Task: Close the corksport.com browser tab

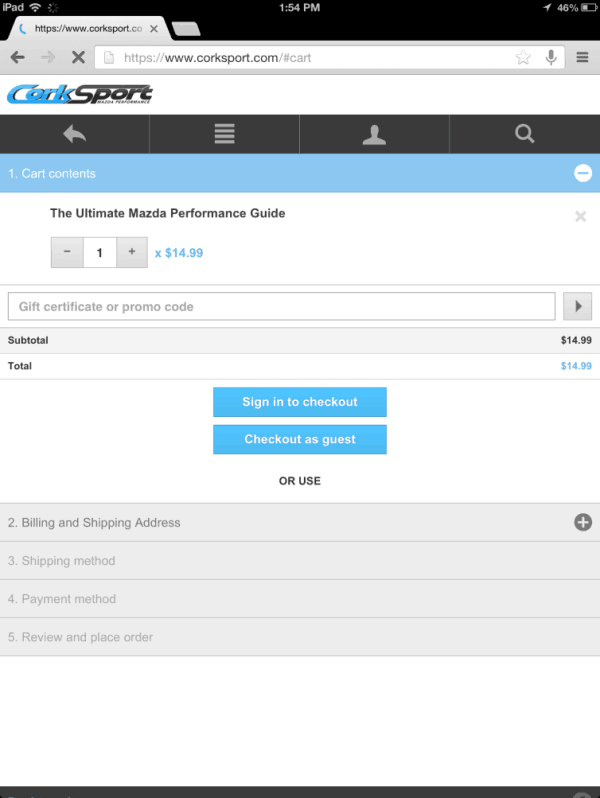Action: 153,29
